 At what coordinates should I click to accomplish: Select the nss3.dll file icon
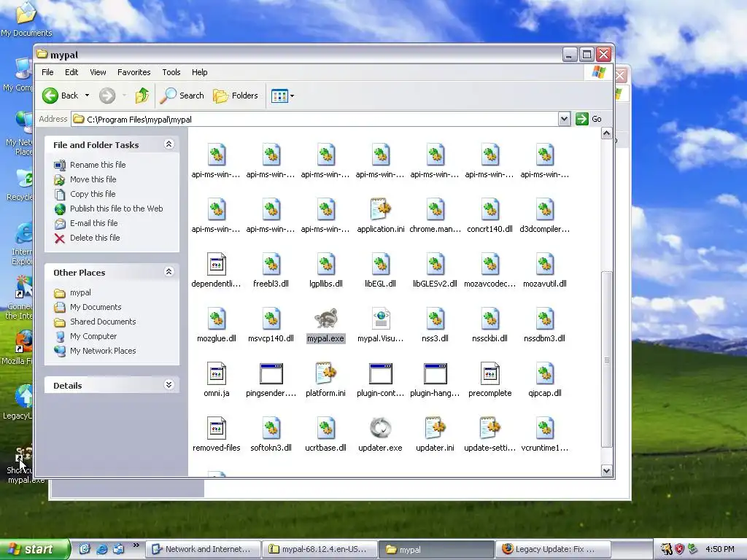click(435, 319)
